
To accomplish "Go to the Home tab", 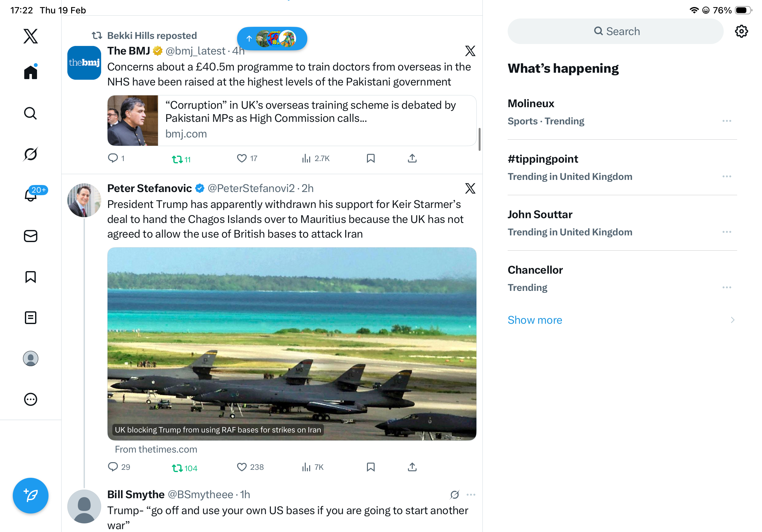I will (31, 72).
